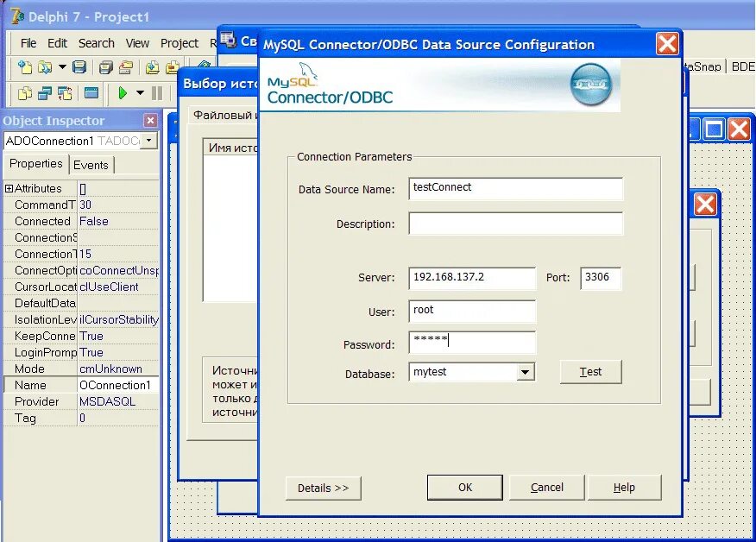
Task: Close the background form designer window
Action: tap(739, 129)
